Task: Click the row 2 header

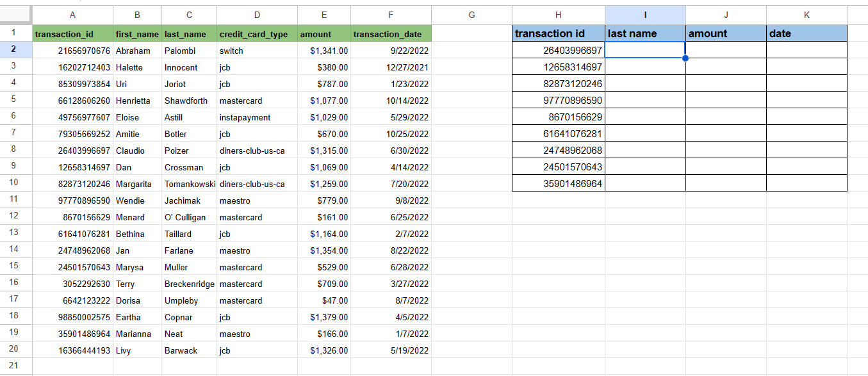Action: (x=13, y=50)
